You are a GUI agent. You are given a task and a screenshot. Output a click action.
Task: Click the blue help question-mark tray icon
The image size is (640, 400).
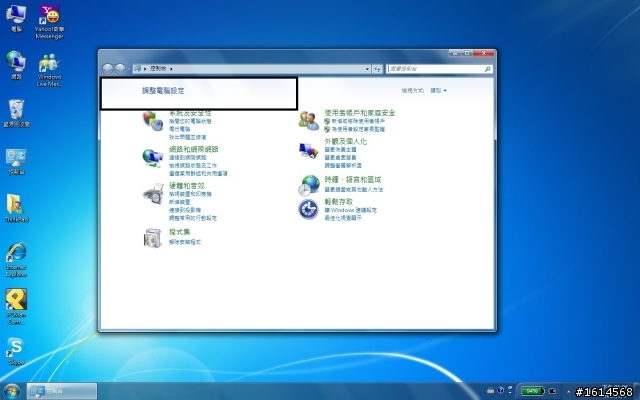click(x=500, y=391)
